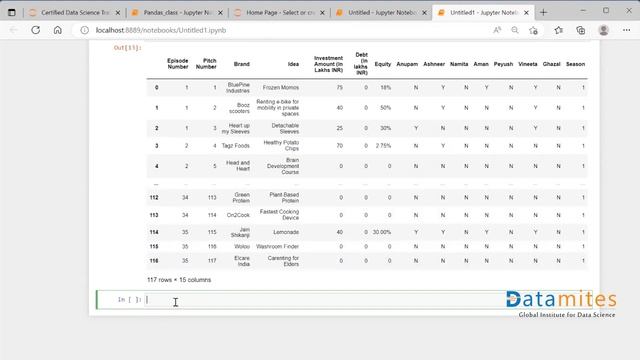The height and width of the screenshot is (360, 640).
Task: Close the Untitled1 Jupyter Notebook tab
Action: click(527, 13)
